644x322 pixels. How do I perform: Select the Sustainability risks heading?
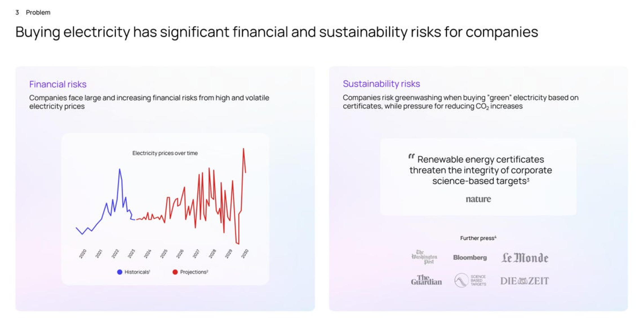(381, 84)
